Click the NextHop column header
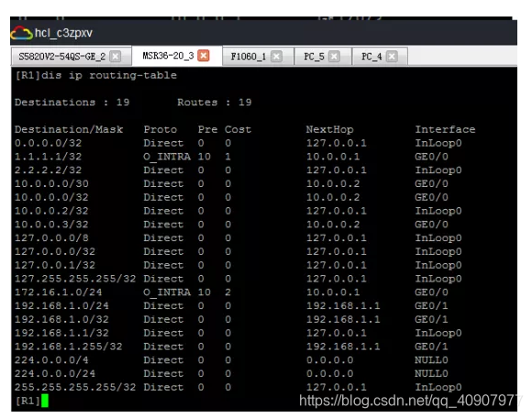The image size is (532, 418). coord(330,129)
